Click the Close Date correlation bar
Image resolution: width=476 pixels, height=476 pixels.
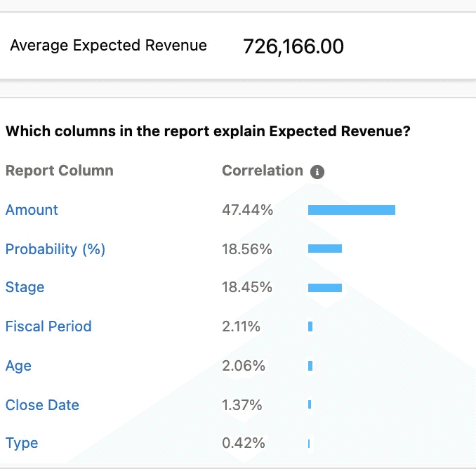pos(310,404)
